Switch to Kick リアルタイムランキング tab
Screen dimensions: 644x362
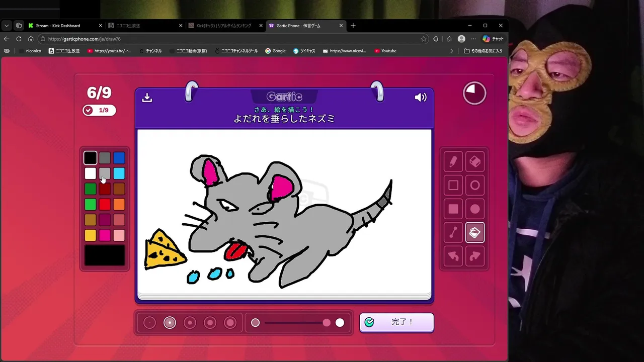226,26
